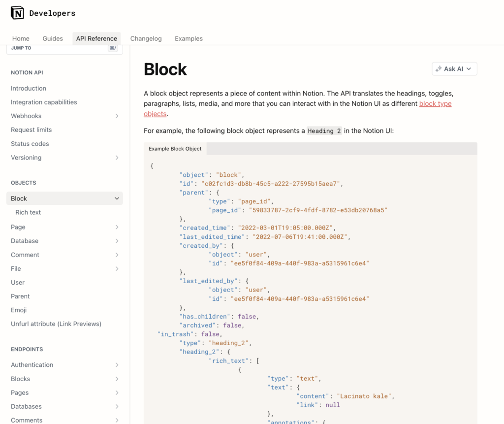The height and width of the screenshot is (424, 504).
Task: Go to the Home tab
Action: pyautogui.click(x=21, y=38)
